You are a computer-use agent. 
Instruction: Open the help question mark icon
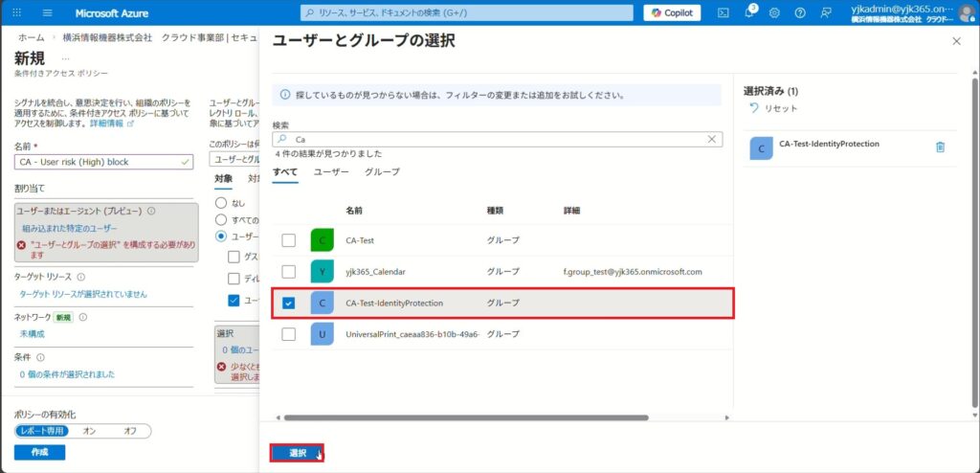(x=799, y=12)
